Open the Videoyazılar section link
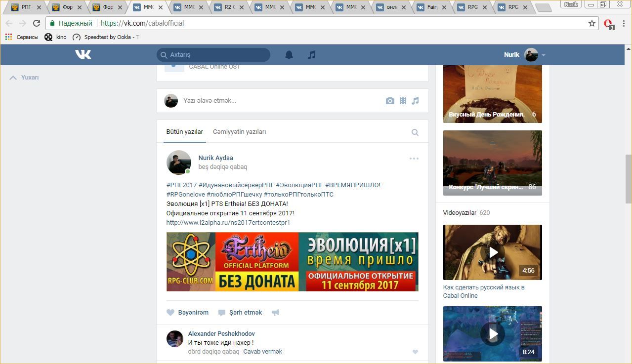Image resolution: width=632 pixels, height=364 pixels. point(460,213)
